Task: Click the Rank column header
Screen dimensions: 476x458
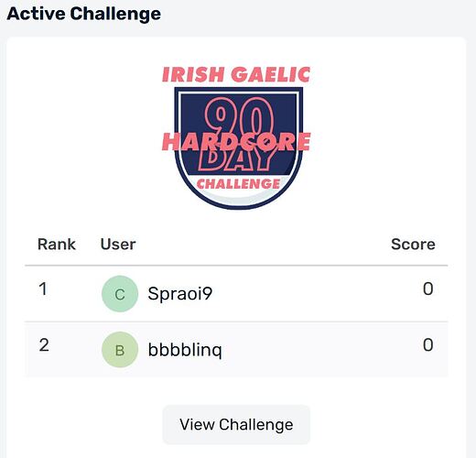Action: (57, 245)
